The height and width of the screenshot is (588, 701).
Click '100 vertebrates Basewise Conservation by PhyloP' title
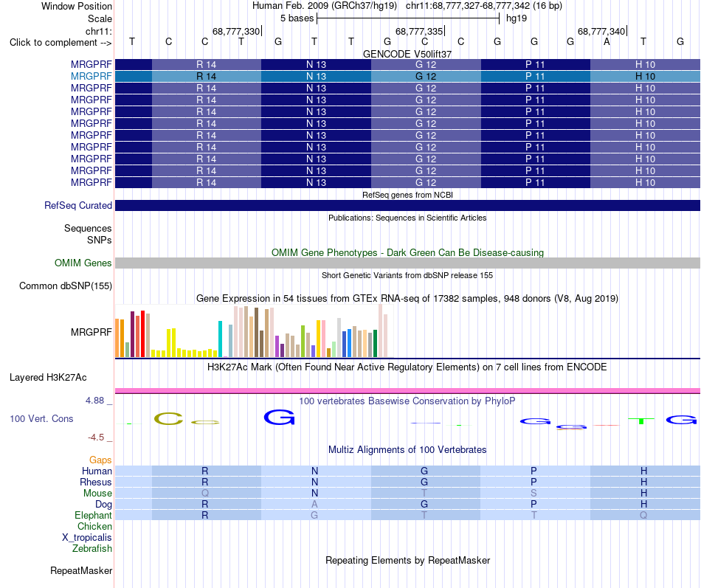[x=407, y=401]
